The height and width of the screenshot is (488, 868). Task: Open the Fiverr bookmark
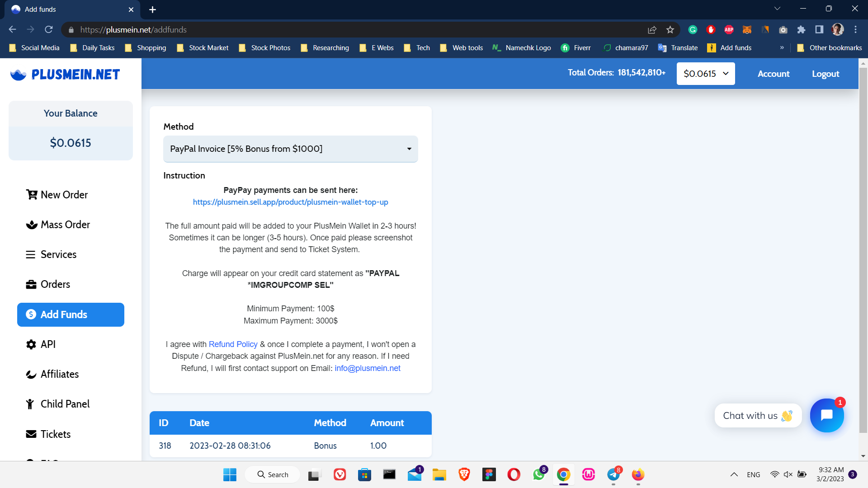pos(576,48)
